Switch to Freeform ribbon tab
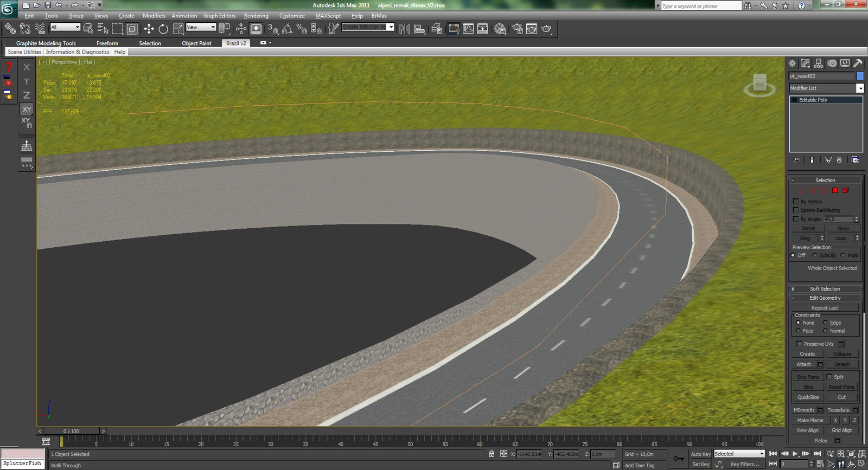 click(107, 43)
